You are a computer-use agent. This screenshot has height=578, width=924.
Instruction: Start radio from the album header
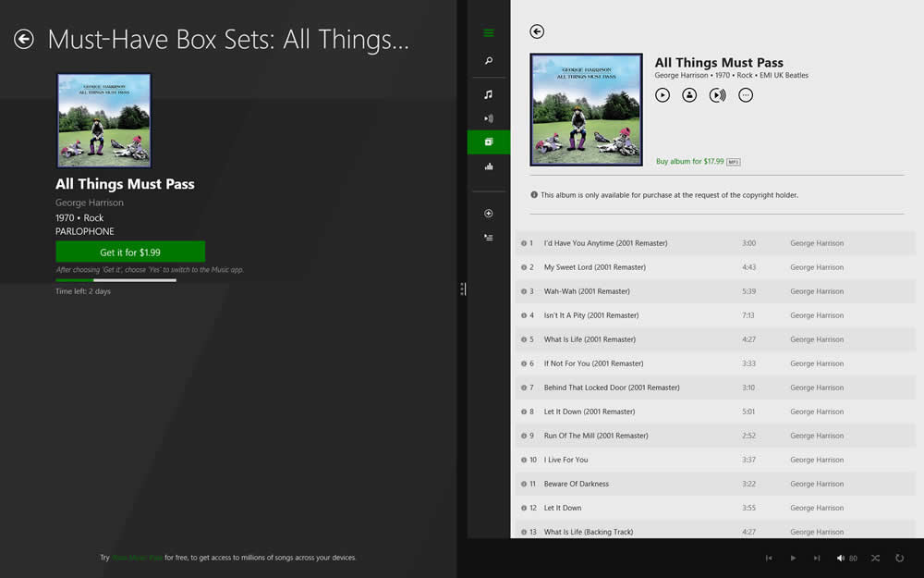(x=717, y=95)
